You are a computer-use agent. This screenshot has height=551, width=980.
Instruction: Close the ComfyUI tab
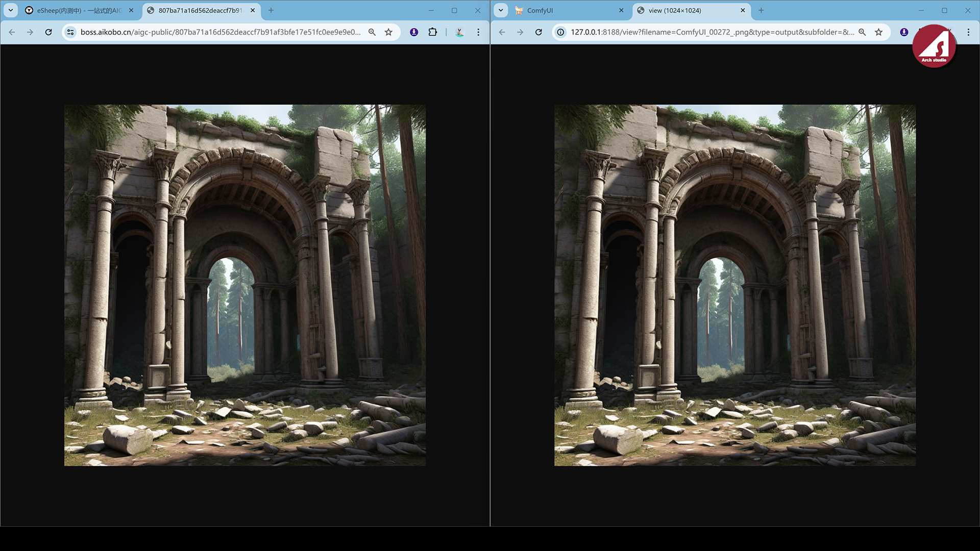coord(621,10)
